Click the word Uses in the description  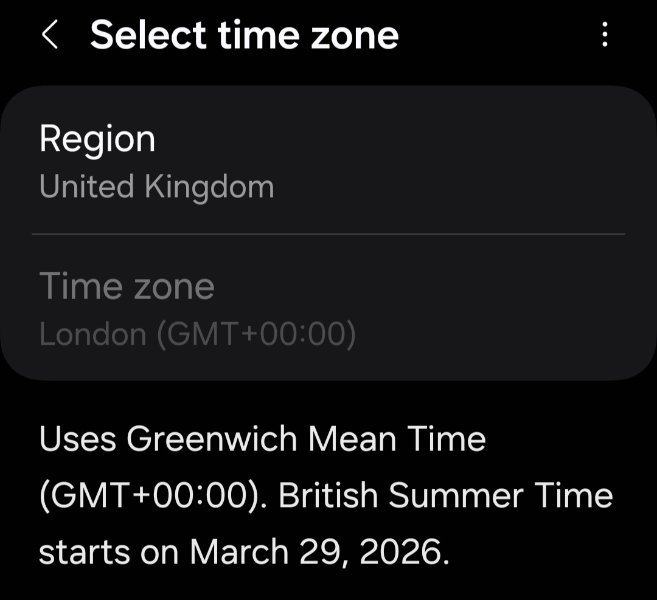tap(78, 439)
